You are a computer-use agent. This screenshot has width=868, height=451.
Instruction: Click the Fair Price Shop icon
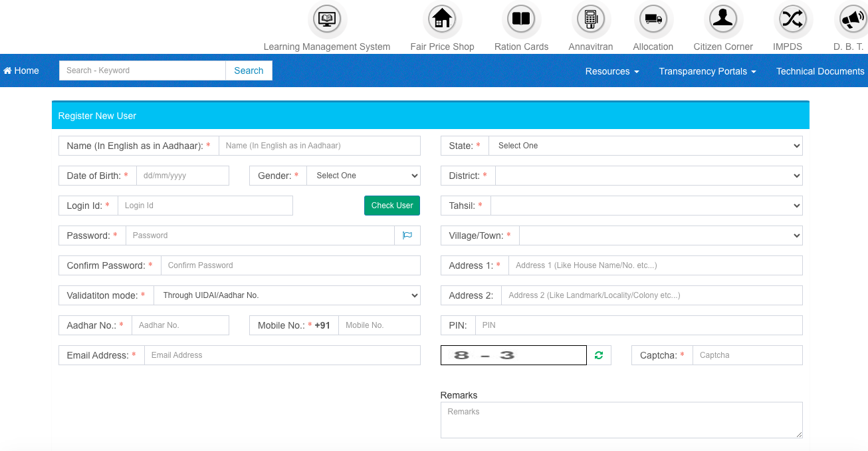(442, 19)
